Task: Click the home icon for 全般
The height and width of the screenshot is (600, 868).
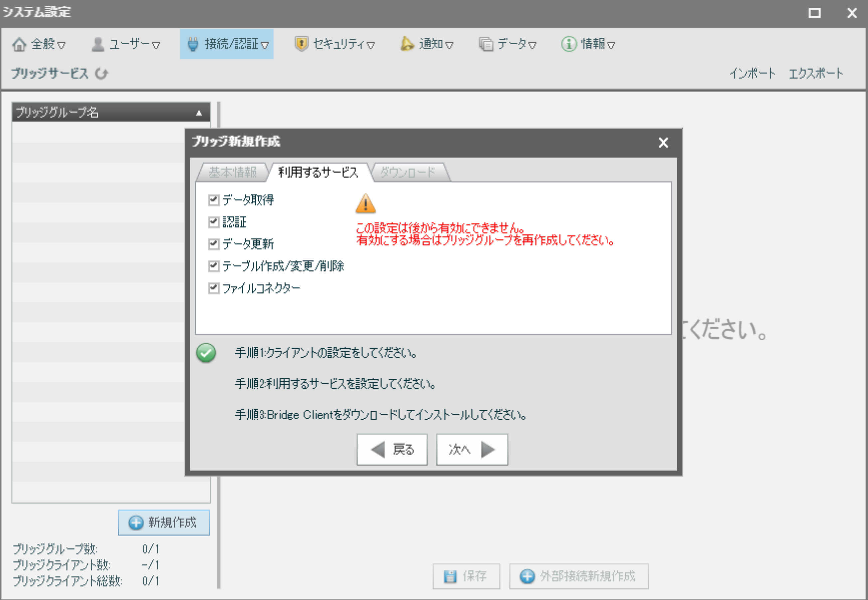Action: (19, 44)
